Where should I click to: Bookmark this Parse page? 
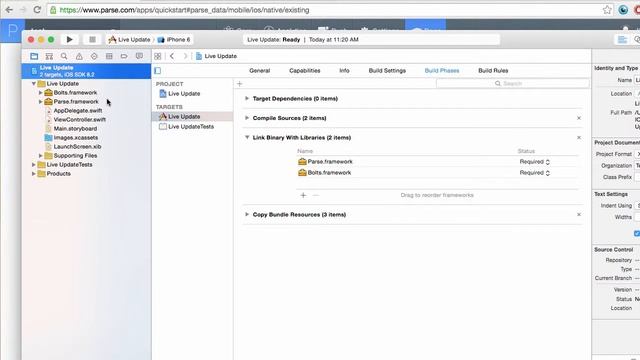pos(607,10)
